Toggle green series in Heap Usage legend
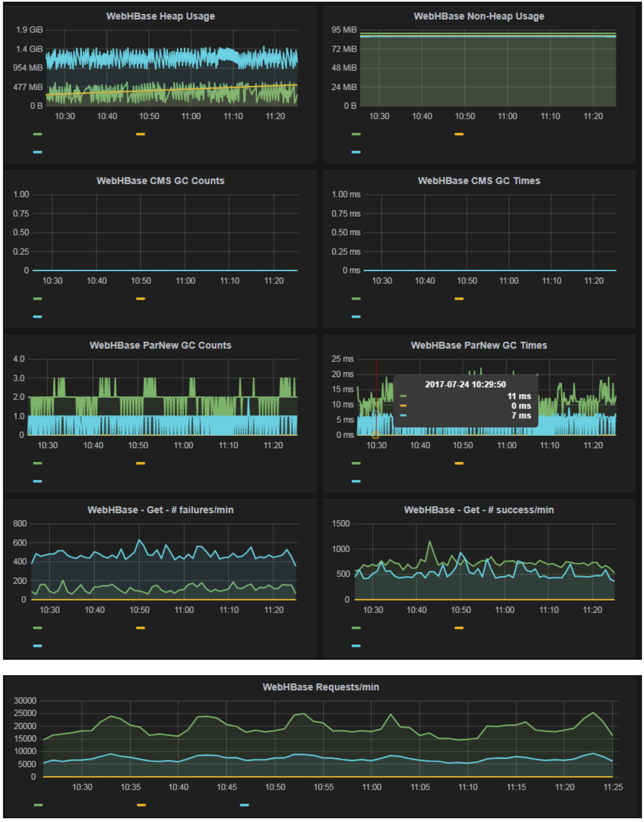Image resolution: width=644 pixels, height=822 pixels. [37, 134]
